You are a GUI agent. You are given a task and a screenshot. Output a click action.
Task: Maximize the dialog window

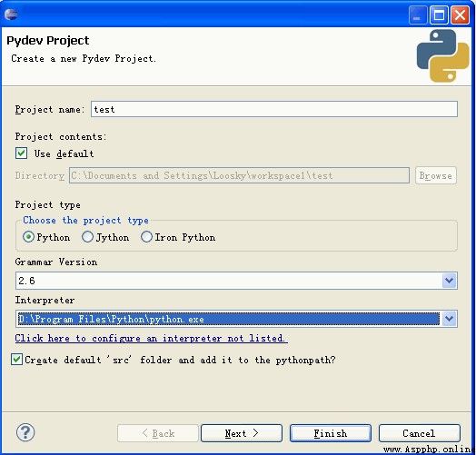439,15
